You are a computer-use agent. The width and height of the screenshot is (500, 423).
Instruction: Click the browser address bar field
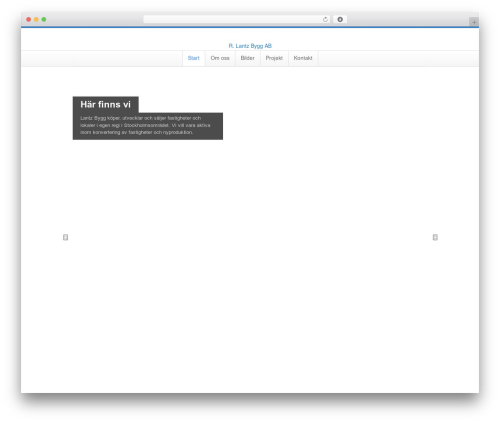tap(237, 20)
